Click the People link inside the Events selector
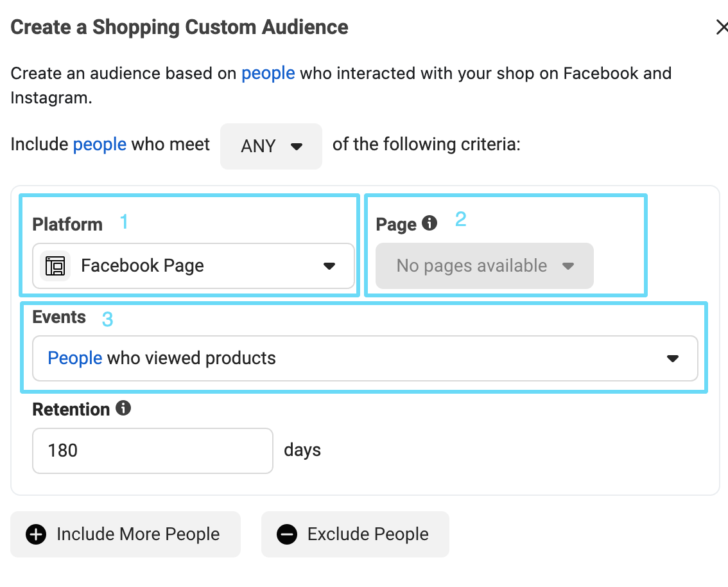This screenshot has height=587, width=728. (x=74, y=358)
